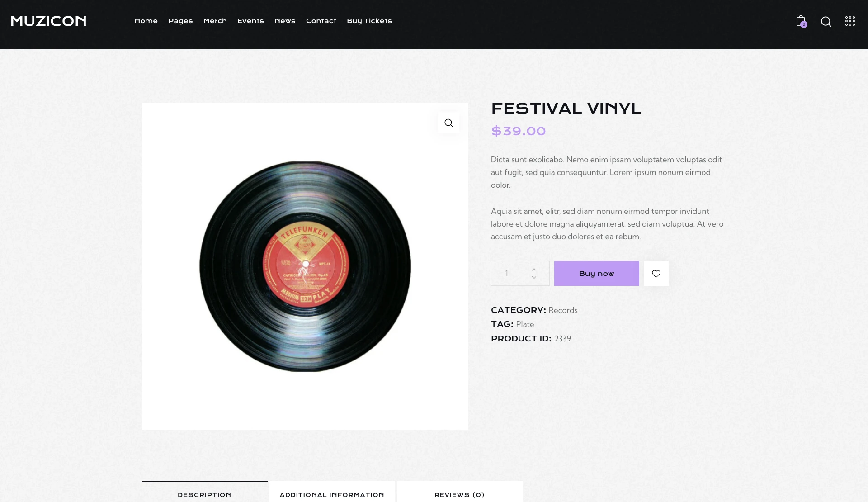This screenshot has width=868, height=502.
Task: Click the MUZICON logo
Action: tap(48, 21)
